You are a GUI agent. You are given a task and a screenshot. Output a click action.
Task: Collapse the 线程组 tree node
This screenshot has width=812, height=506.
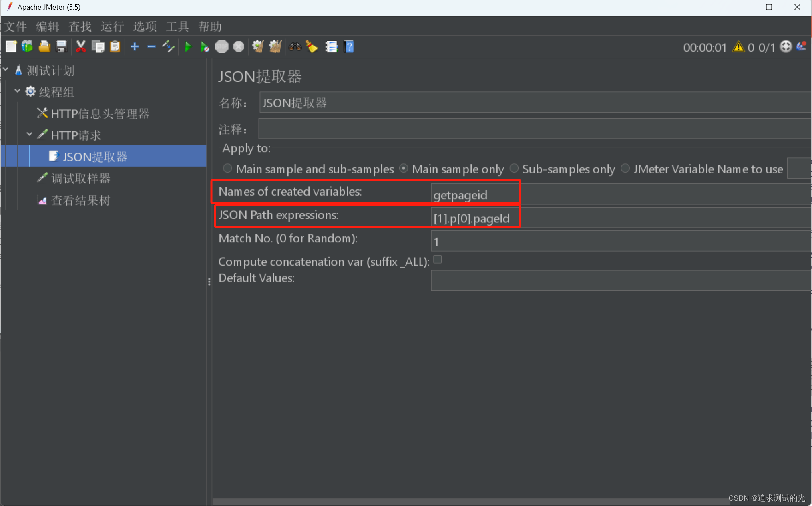coord(17,91)
